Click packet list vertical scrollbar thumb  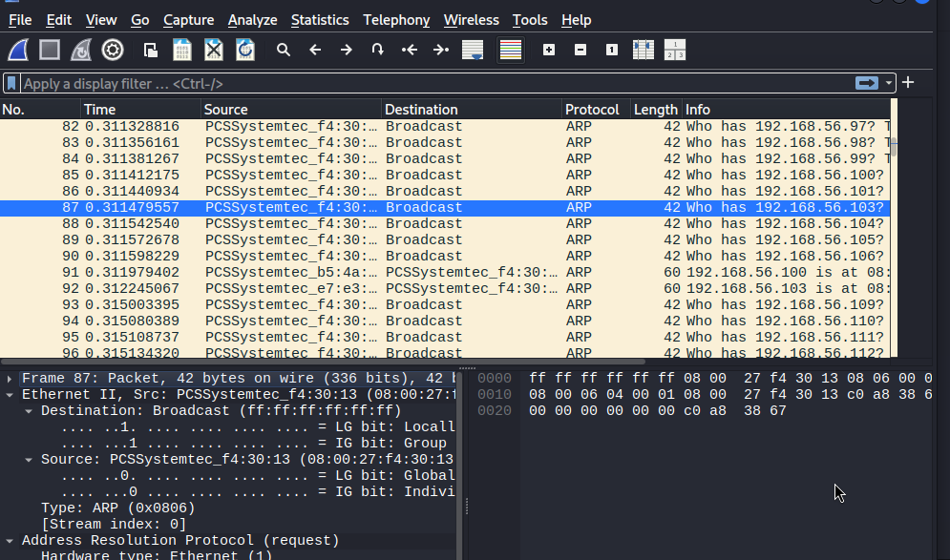click(x=894, y=146)
